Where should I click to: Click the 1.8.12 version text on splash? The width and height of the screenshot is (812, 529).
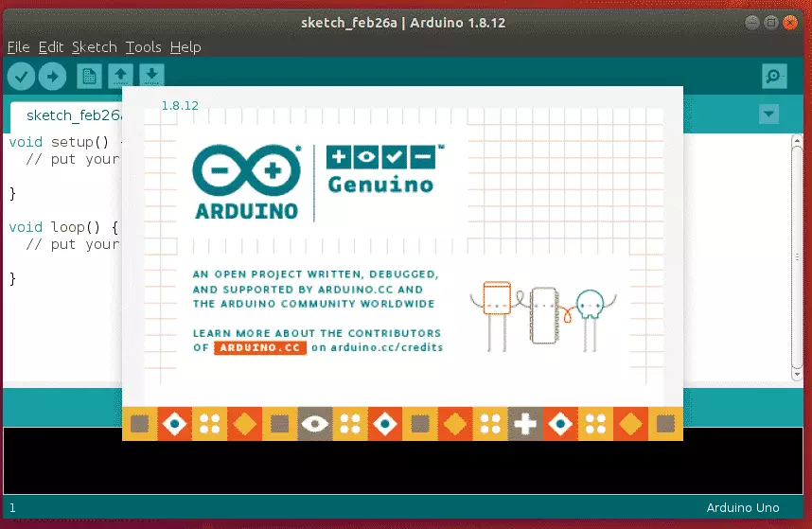pos(180,106)
